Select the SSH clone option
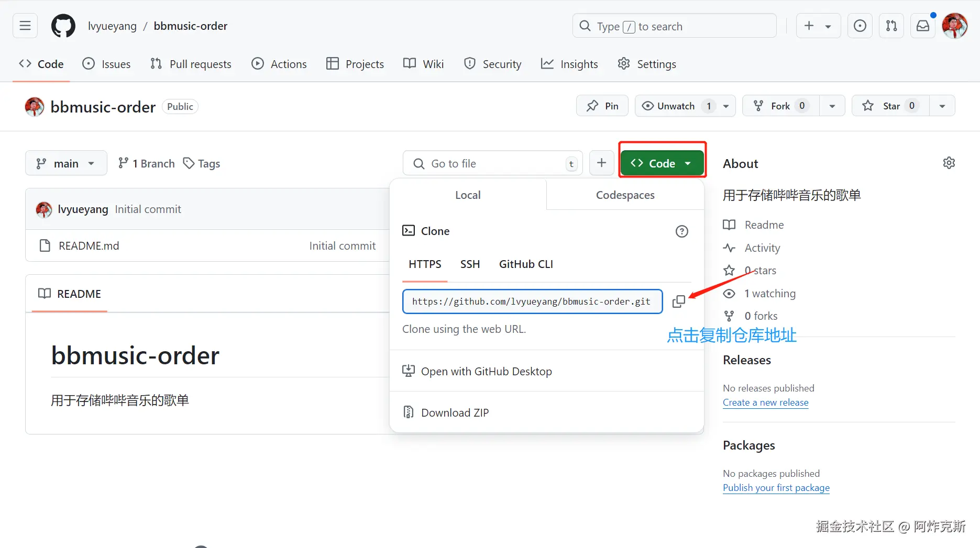The image size is (980, 548). tap(470, 264)
